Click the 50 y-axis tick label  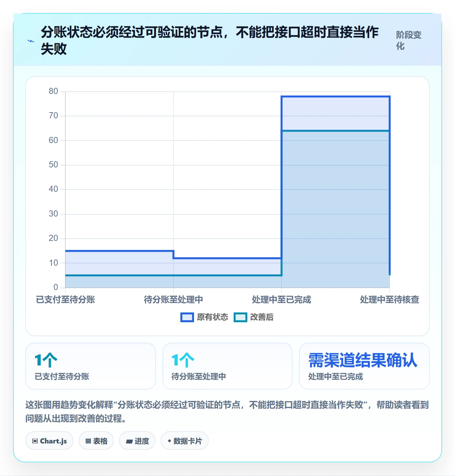(53, 165)
